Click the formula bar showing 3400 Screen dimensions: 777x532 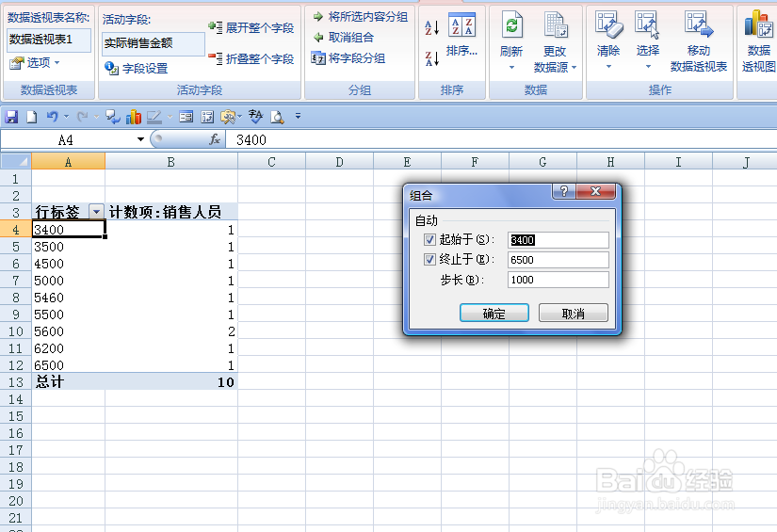click(501, 139)
